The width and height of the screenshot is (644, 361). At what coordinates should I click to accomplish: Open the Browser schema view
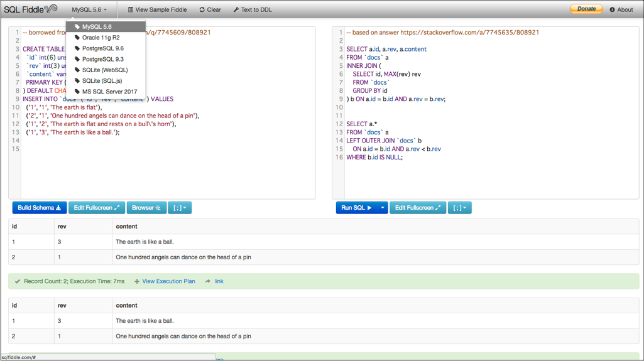click(146, 208)
